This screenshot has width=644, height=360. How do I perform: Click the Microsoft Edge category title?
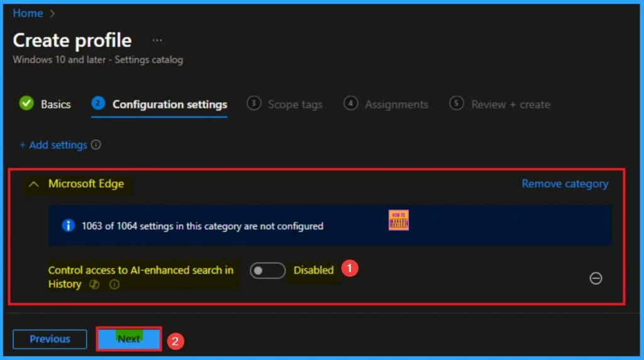pyautogui.click(x=86, y=184)
